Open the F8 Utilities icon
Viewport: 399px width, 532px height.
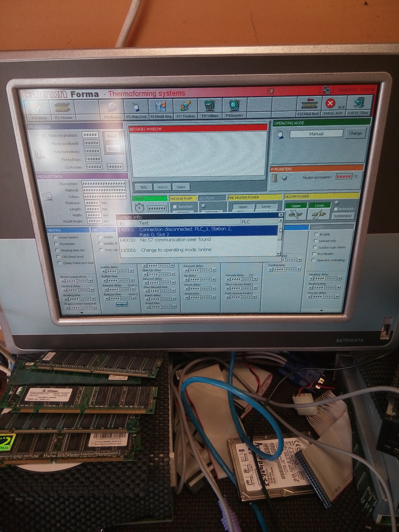pyautogui.click(x=210, y=105)
